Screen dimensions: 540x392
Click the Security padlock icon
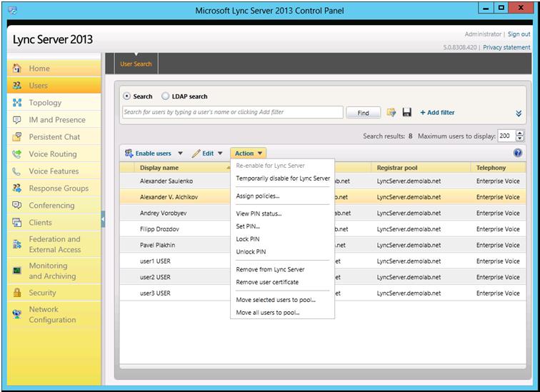coord(17,293)
